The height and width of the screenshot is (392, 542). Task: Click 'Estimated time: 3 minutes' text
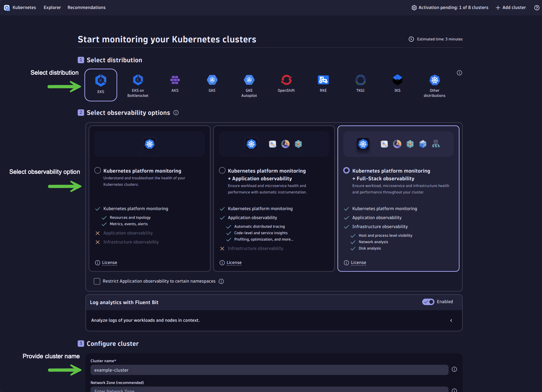440,39
